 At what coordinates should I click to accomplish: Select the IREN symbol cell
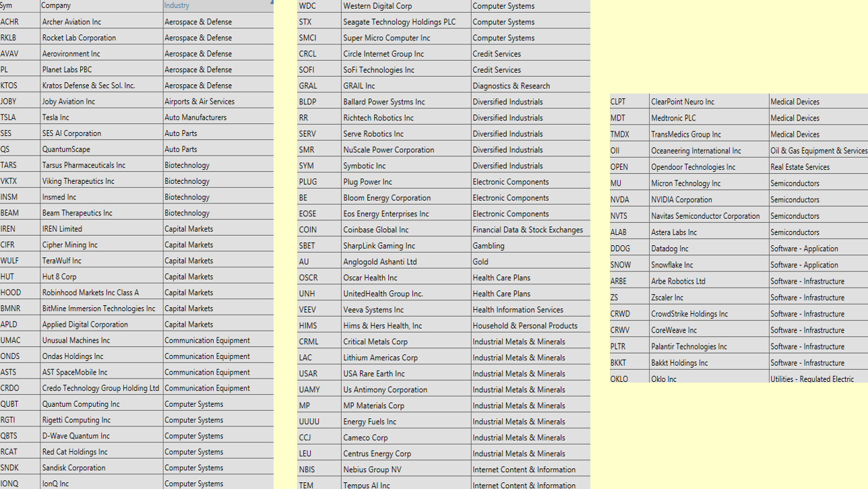click(x=20, y=229)
